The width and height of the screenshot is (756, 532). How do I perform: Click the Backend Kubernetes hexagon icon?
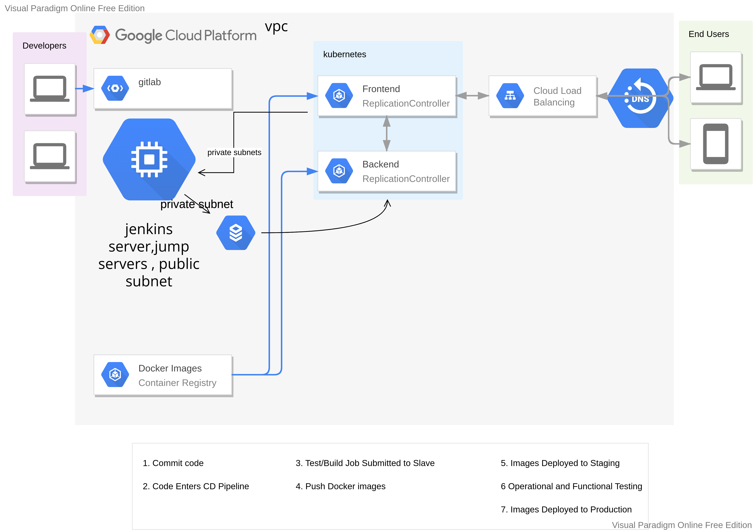point(339,171)
